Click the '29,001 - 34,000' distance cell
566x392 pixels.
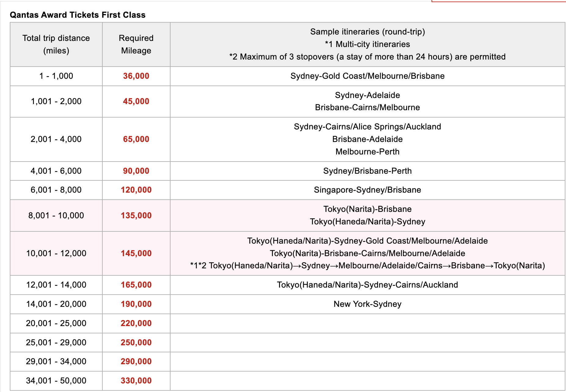[56, 361]
